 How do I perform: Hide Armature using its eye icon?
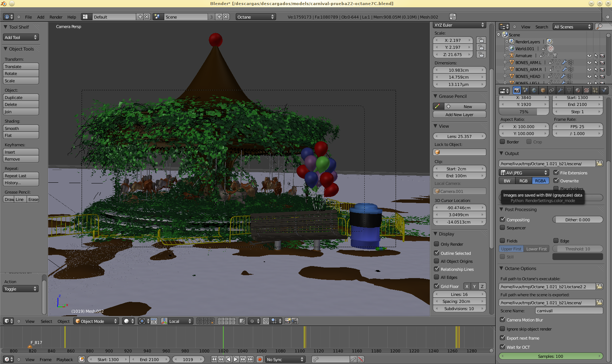589,56
